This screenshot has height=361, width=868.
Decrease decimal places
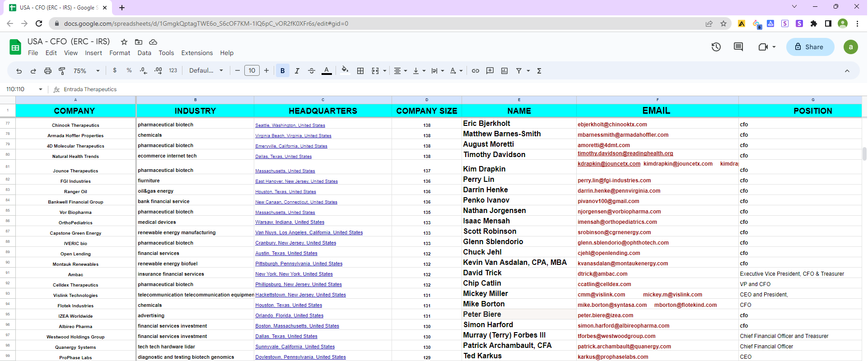coord(143,70)
